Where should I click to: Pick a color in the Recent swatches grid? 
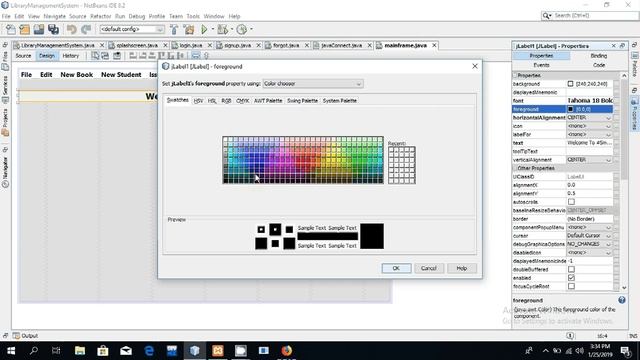click(x=402, y=165)
